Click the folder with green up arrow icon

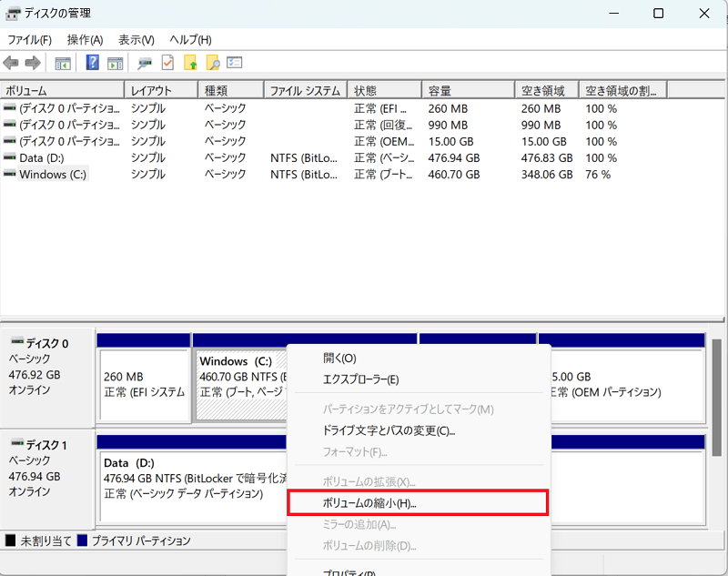click(x=191, y=62)
